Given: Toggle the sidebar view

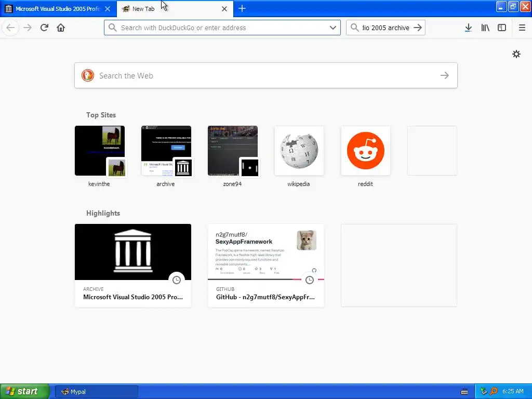Looking at the screenshot, I should (x=502, y=28).
